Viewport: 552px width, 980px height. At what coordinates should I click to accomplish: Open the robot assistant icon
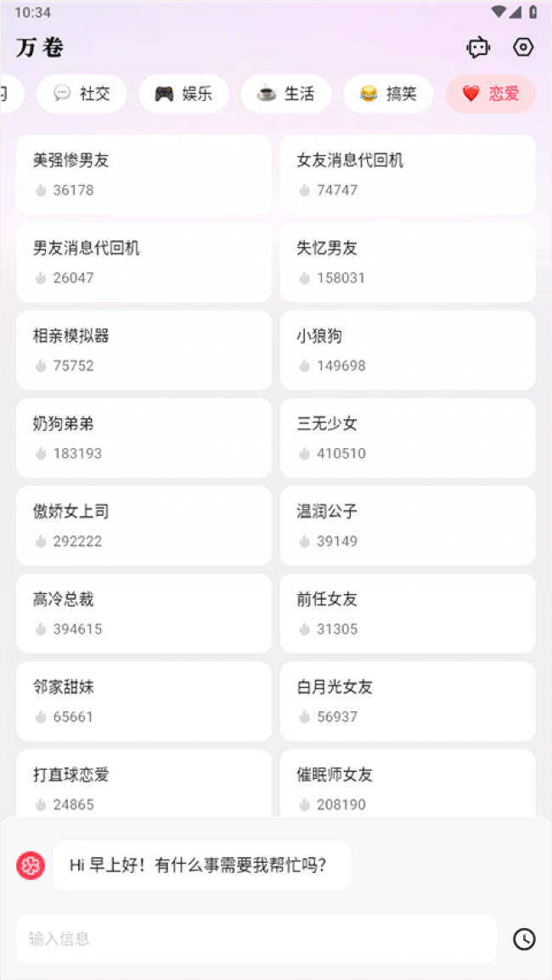478,48
